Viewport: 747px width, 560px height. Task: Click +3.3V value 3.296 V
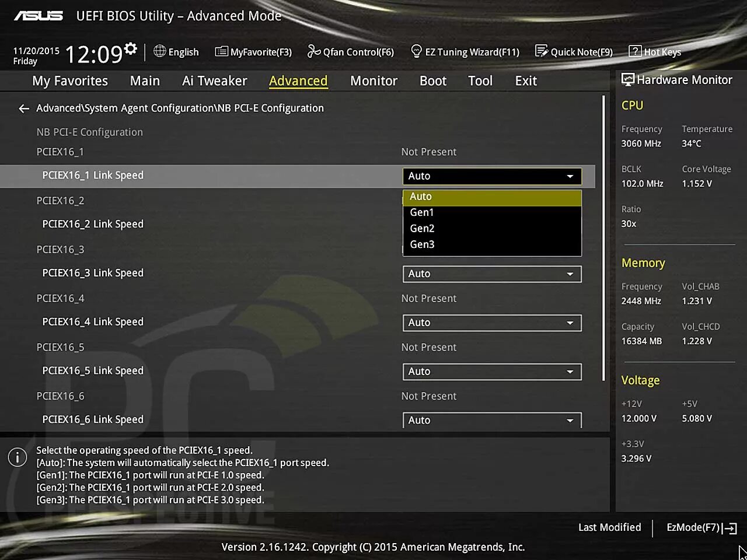click(636, 459)
